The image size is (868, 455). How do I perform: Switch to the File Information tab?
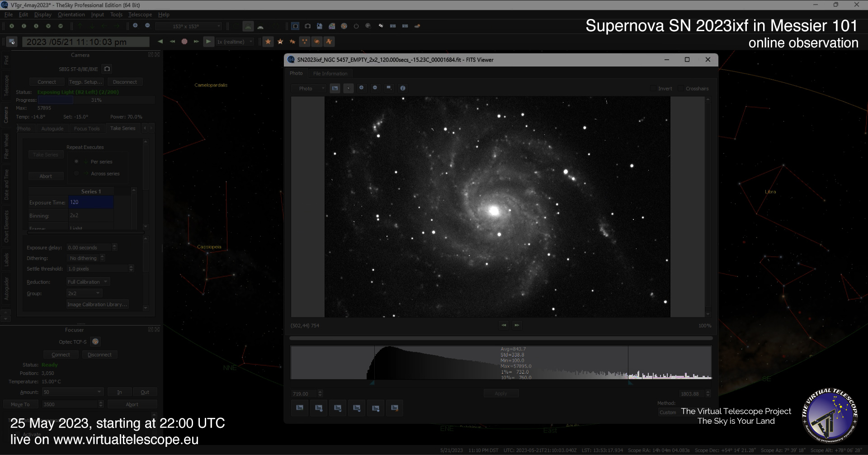coord(330,73)
